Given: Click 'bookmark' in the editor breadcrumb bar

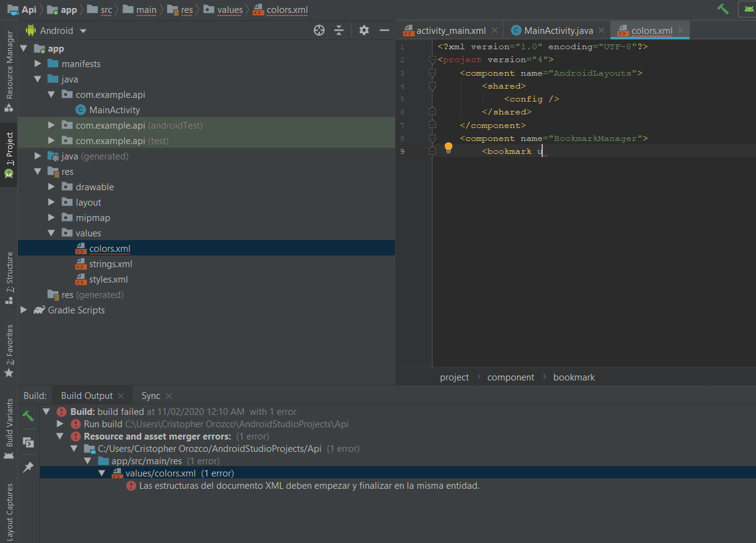Looking at the screenshot, I should 574,377.
